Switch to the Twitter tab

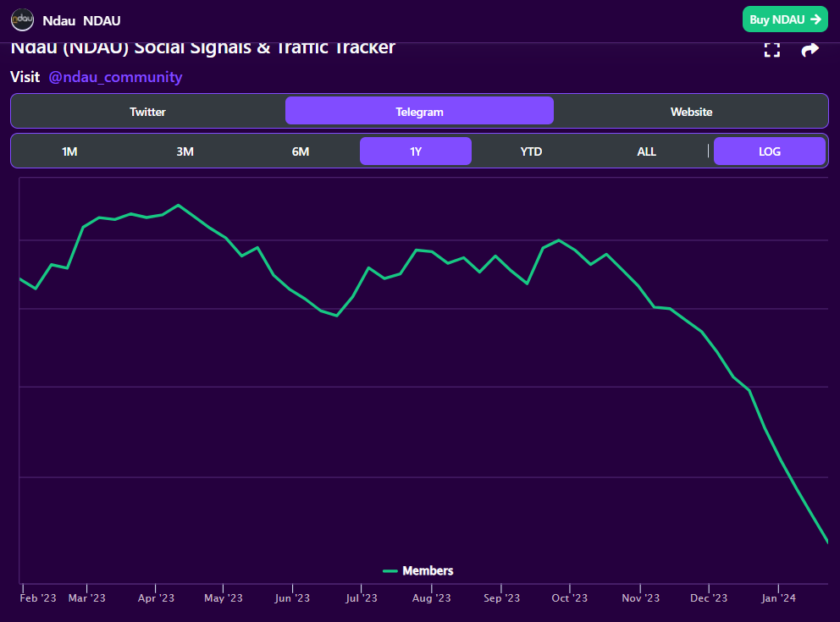click(x=147, y=112)
